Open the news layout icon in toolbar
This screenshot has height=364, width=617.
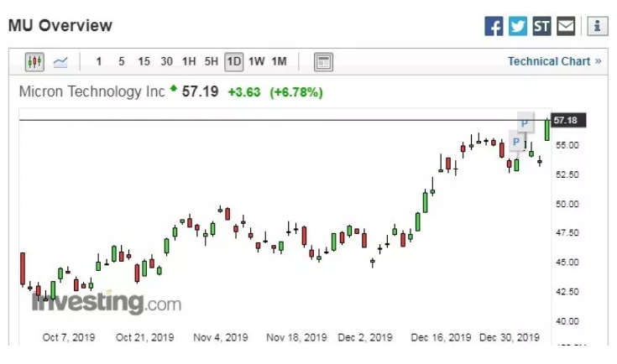323,62
